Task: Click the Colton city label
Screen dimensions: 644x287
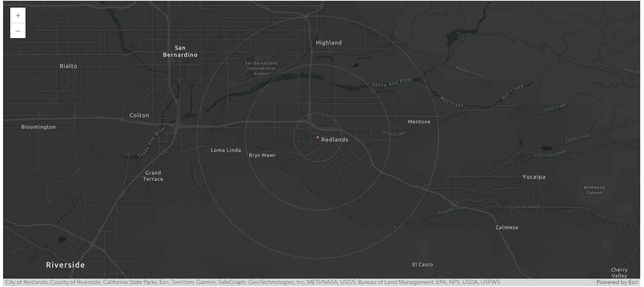Action: pyautogui.click(x=139, y=115)
